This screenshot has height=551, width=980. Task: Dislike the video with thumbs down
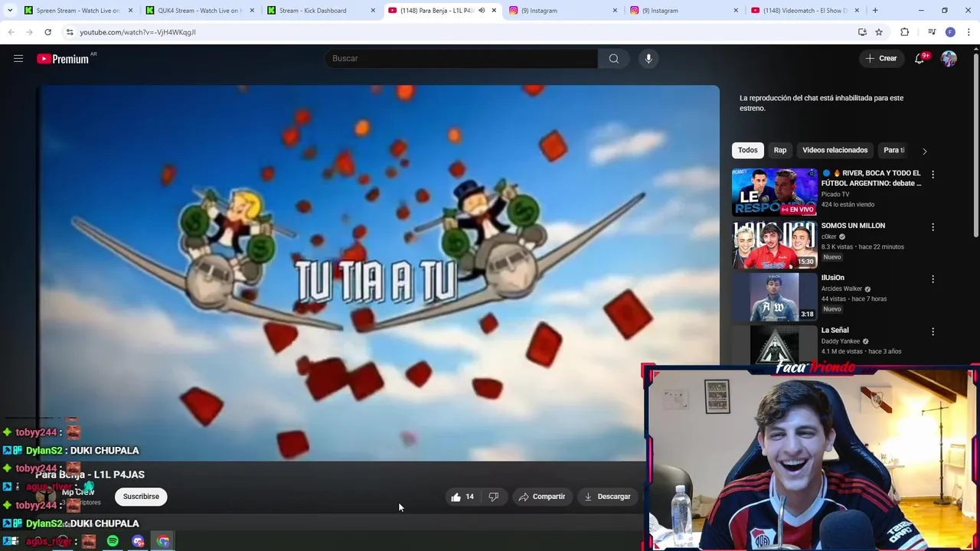tap(494, 497)
